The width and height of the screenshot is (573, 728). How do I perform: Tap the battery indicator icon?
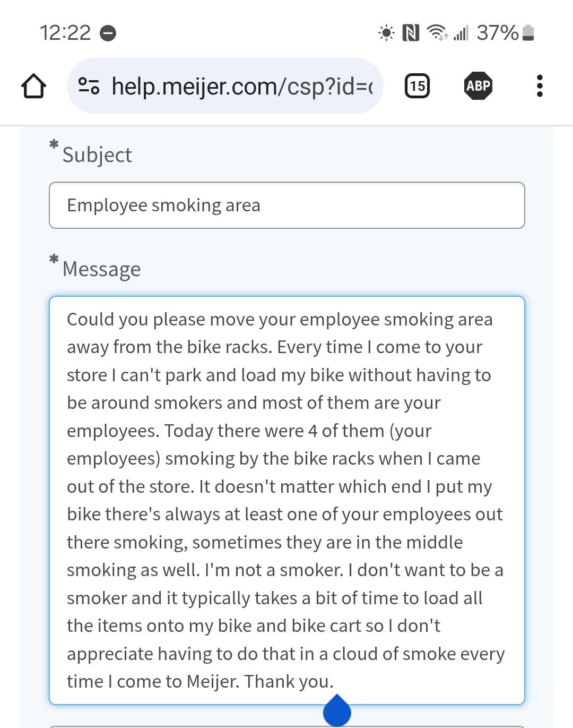tap(528, 33)
